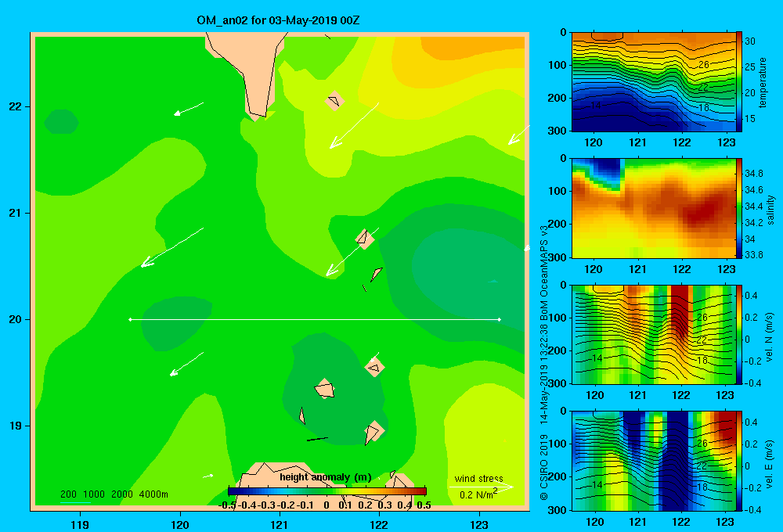Click latitude label 20 beside main map
The width and height of the screenshot is (783, 532).
[x=15, y=319]
